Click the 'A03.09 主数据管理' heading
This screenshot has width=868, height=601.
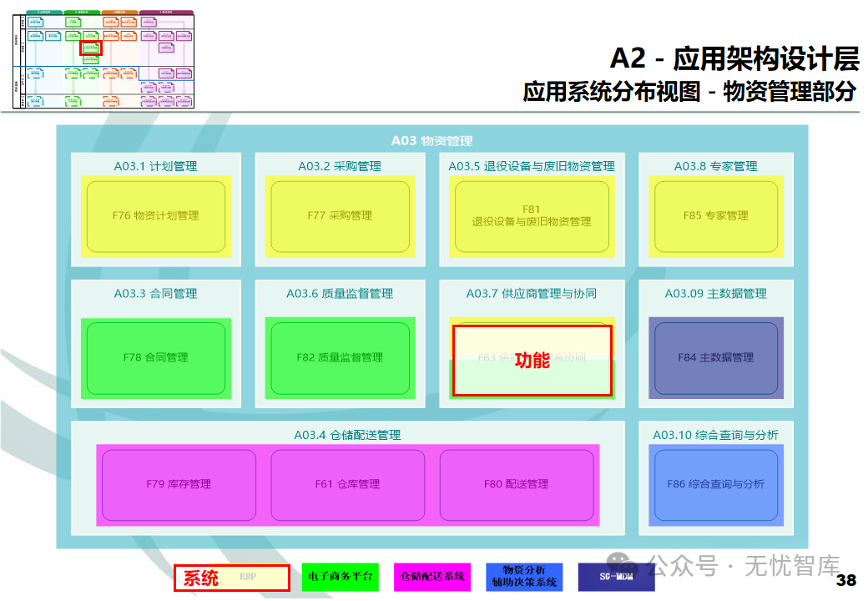pyautogui.click(x=715, y=294)
